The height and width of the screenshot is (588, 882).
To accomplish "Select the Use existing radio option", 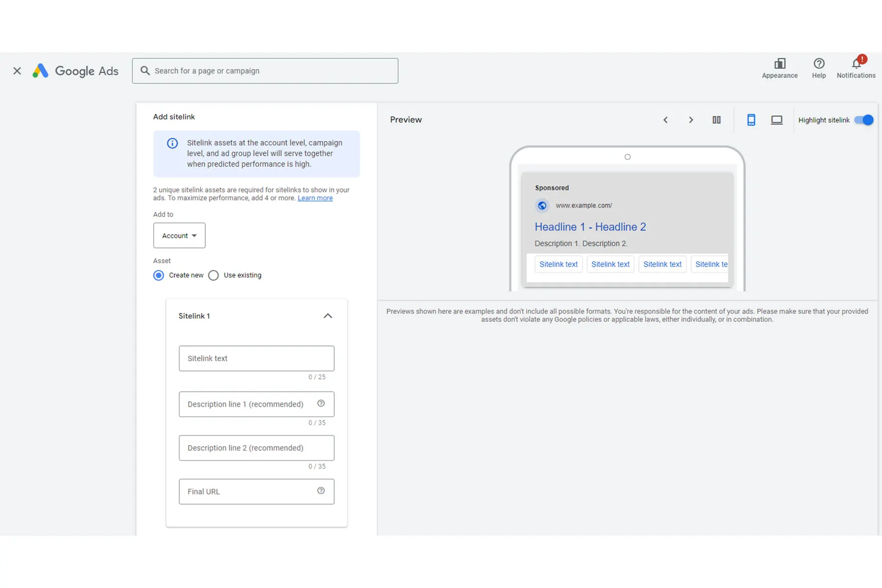I will pos(214,275).
